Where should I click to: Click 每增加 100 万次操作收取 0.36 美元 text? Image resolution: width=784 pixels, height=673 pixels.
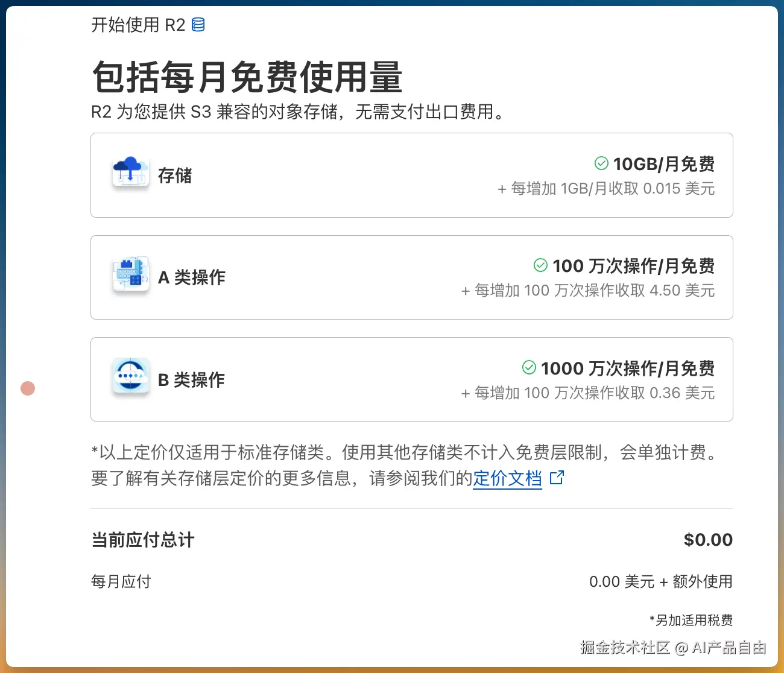click(588, 393)
